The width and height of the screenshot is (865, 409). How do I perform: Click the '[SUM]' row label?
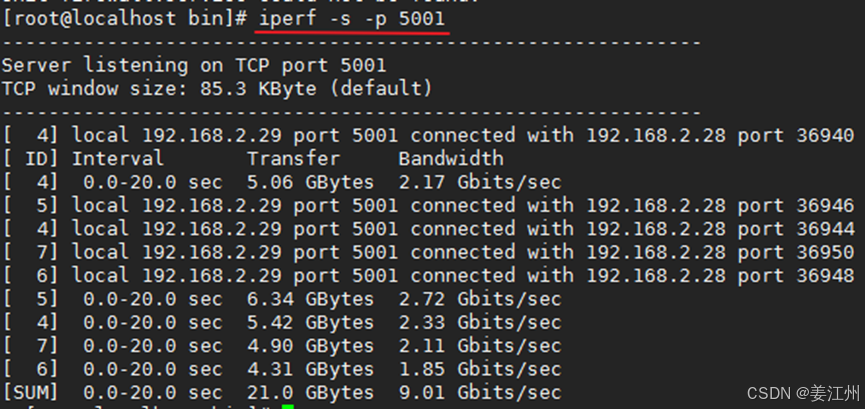point(30,393)
